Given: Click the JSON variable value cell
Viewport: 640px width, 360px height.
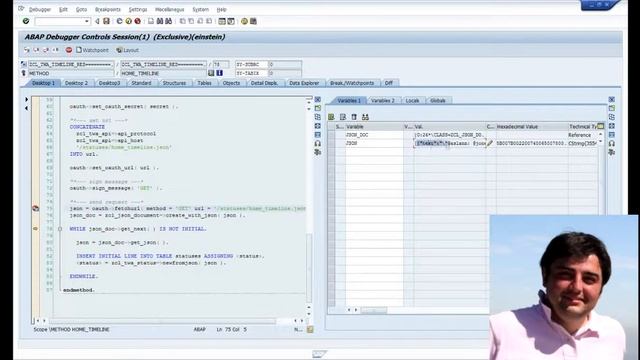Looking at the screenshot, I should pos(449,143).
